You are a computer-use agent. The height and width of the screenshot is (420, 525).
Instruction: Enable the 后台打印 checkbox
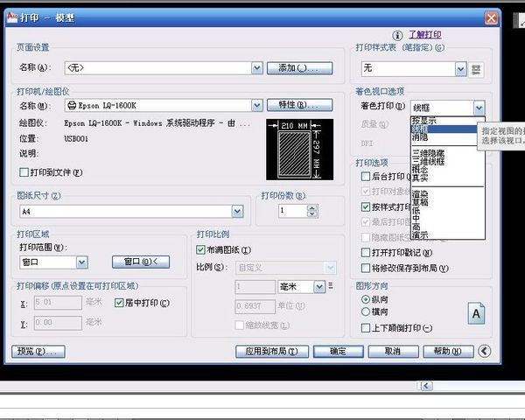pos(366,176)
